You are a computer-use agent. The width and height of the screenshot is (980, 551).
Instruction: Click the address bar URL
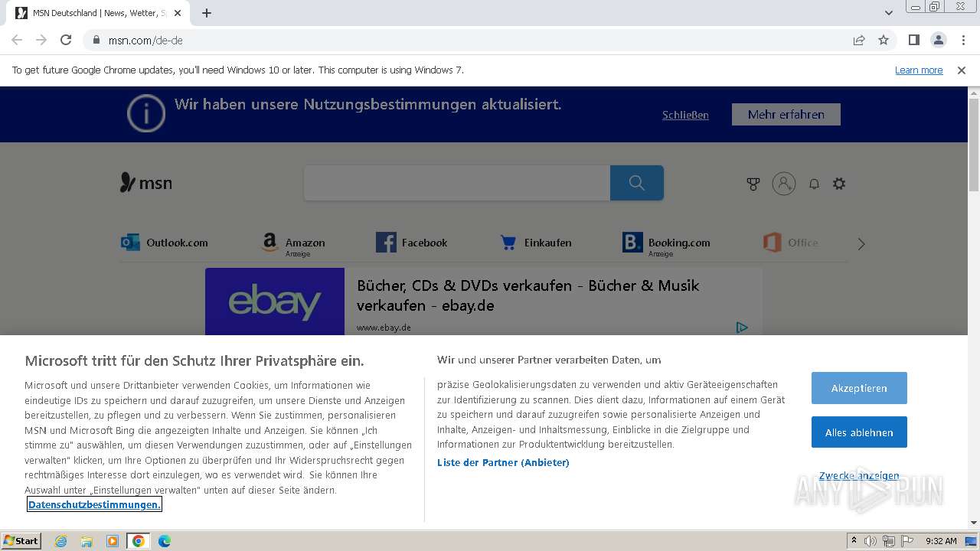coord(145,41)
